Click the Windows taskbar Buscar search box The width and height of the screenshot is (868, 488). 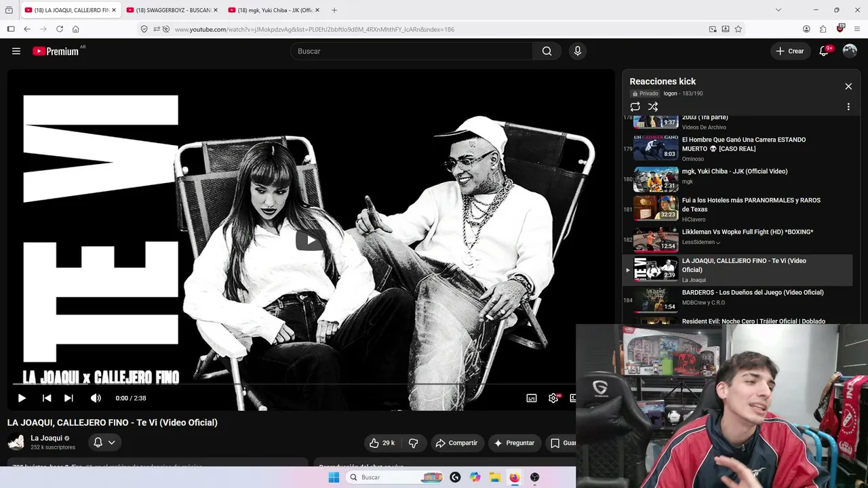(x=396, y=477)
